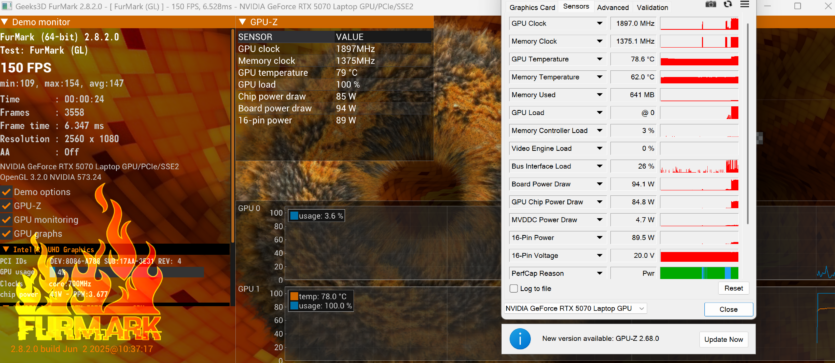The height and width of the screenshot is (363, 835).
Task: Open the PerfCap Reason dropdown arrow
Action: coord(600,274)
